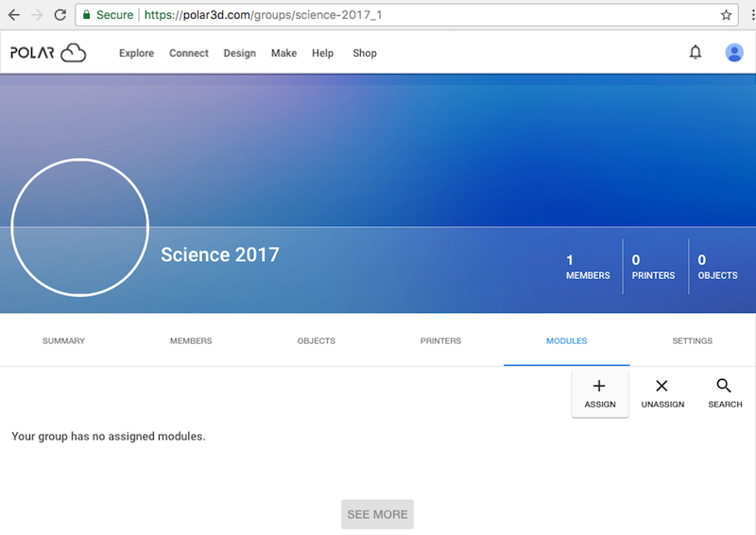Open the user profile avatar
The image size is (756, 535).
coord(734,53)
